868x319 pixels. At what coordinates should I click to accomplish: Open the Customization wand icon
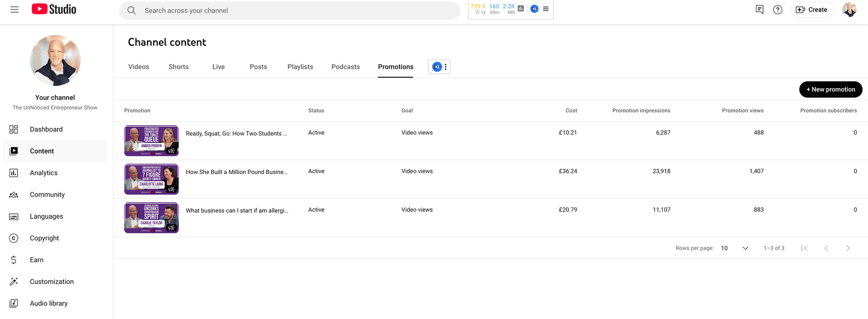[14, 281]
